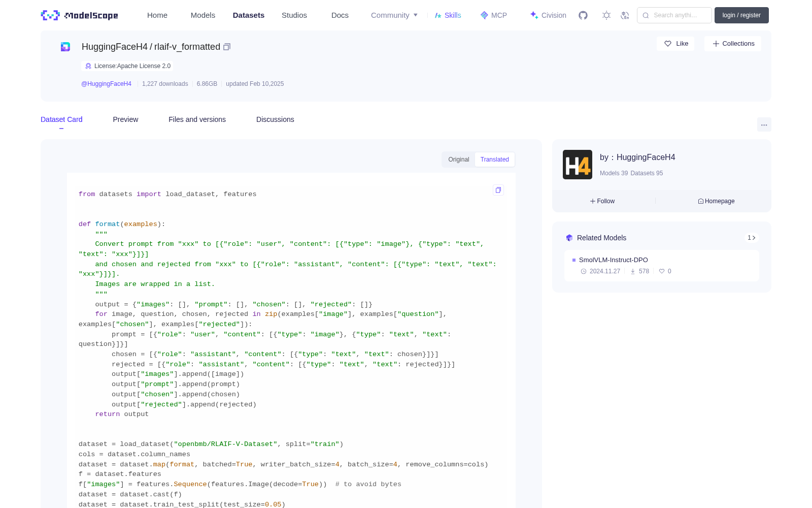Open the three-dots more options menu
Viewport: 812px width, 508px height.
(764, 125)
